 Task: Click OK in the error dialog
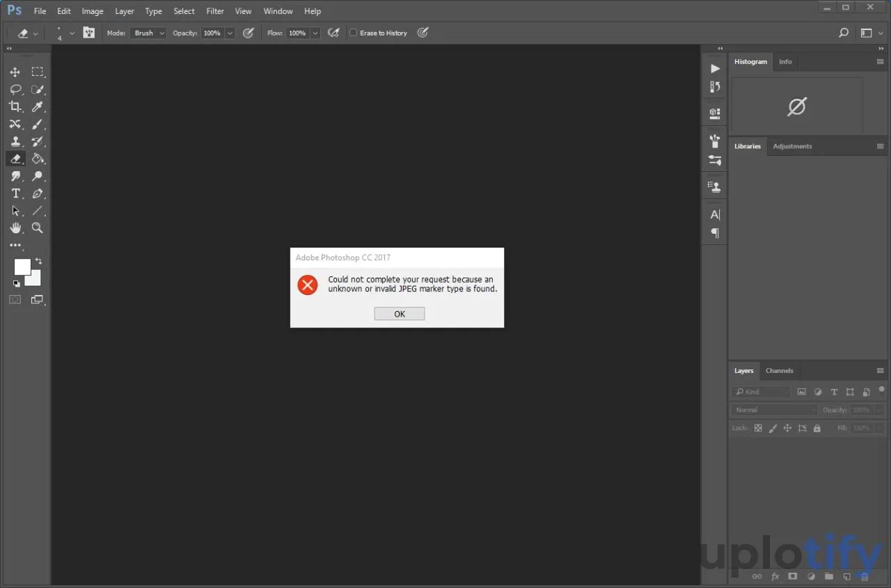[x=400, y=314]
